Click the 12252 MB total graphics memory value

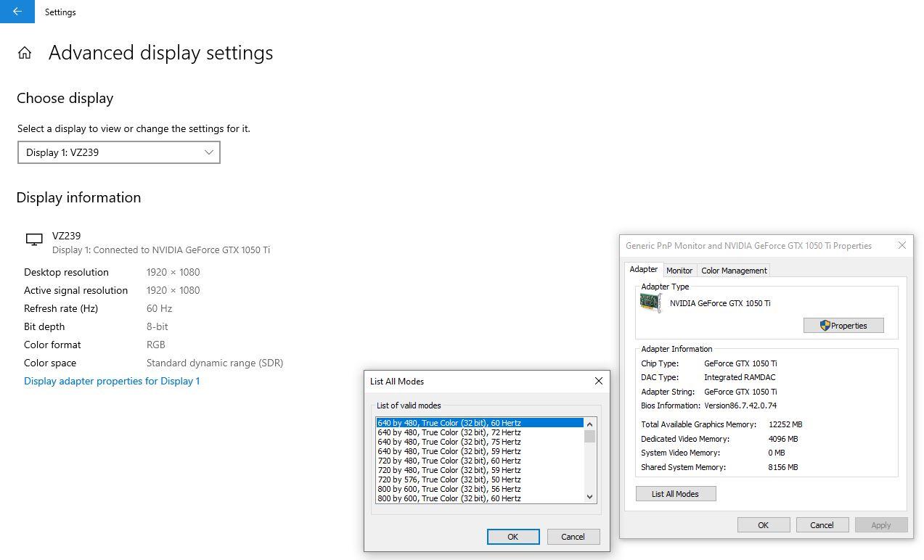point(785,424)
